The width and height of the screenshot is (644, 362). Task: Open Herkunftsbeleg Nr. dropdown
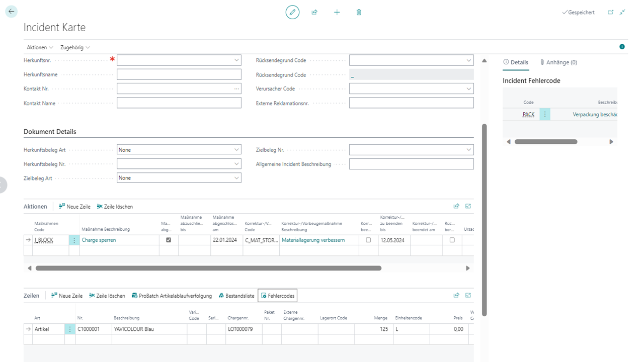[x=236, y=164]
